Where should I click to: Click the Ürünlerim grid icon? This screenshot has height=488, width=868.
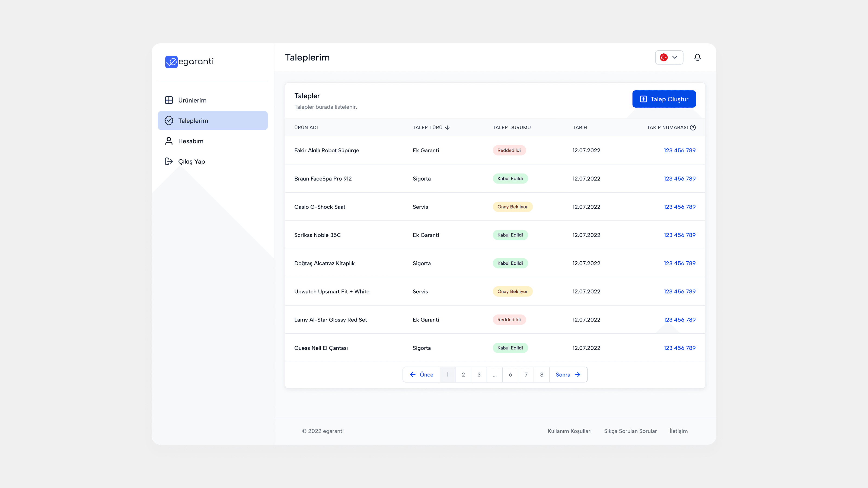pos(169,100)
